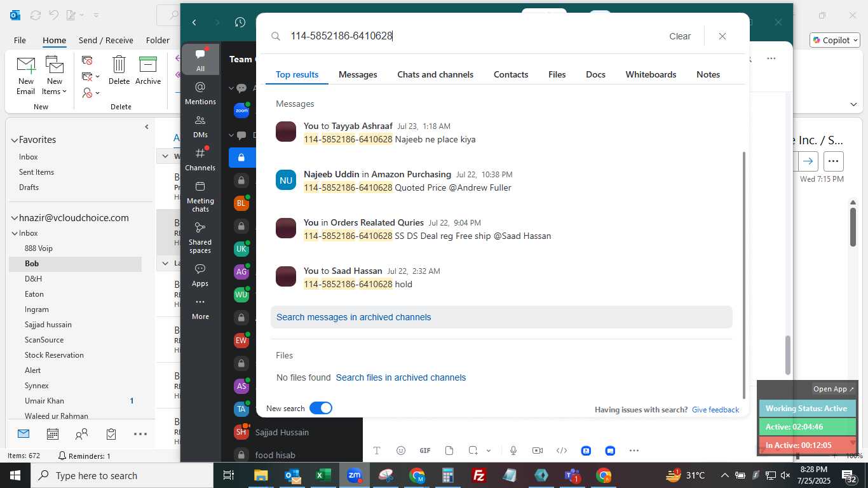Switch to Contacts tab in search
The width and height of the screenshot is (868, 488).
click(511, 74)
